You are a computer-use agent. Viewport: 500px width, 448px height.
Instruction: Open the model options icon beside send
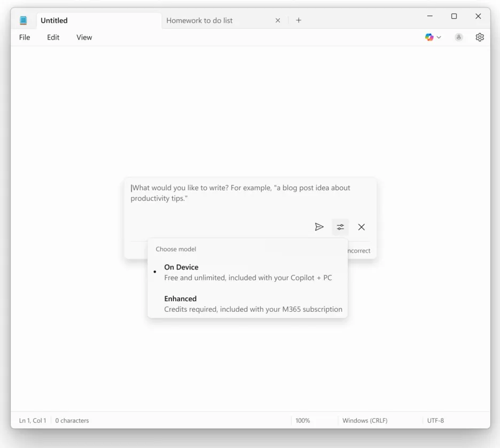(x=340, y=227)
